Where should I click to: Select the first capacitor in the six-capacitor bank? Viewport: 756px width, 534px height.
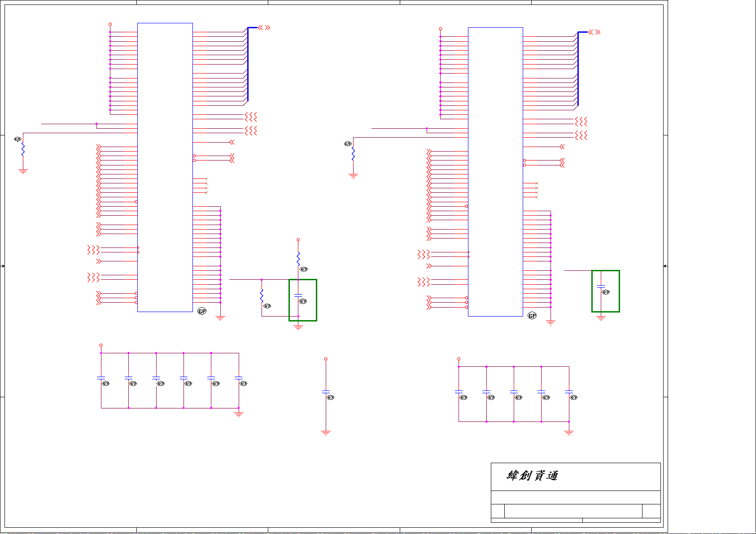click(x=101, y=378)
